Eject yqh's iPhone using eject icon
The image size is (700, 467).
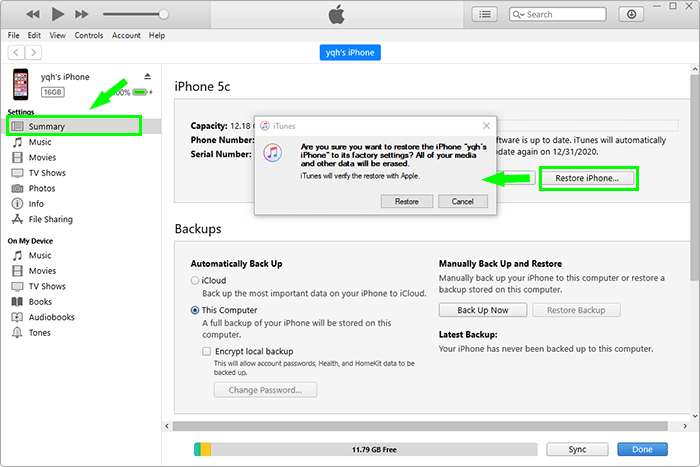147,76
